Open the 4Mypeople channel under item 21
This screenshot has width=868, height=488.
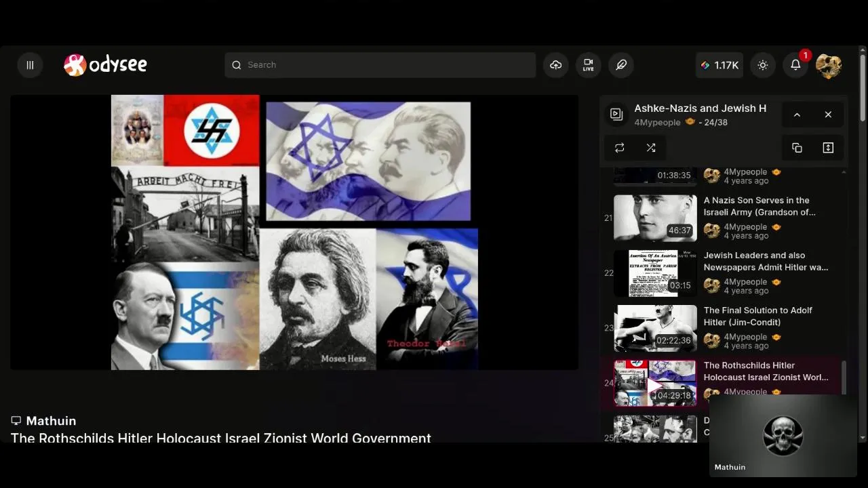click(x=745, y=227)
